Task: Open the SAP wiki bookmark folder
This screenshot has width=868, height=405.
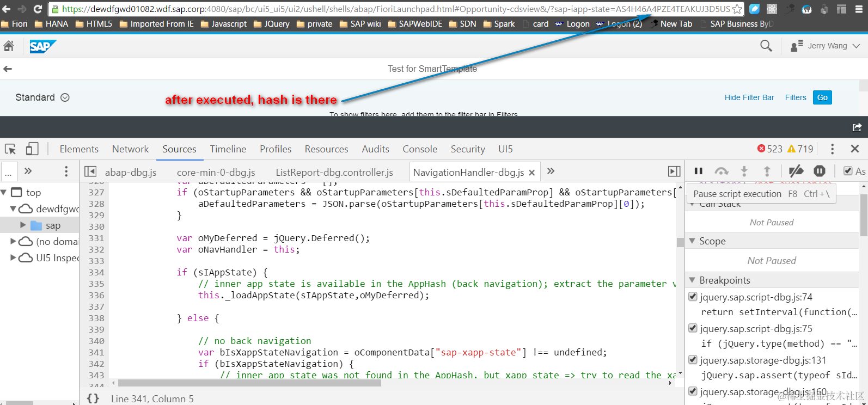Action: coord(360,24)
